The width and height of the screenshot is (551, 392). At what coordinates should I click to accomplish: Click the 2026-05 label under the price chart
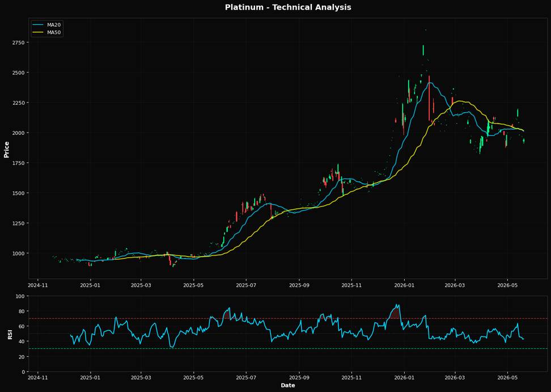(508, 285)
